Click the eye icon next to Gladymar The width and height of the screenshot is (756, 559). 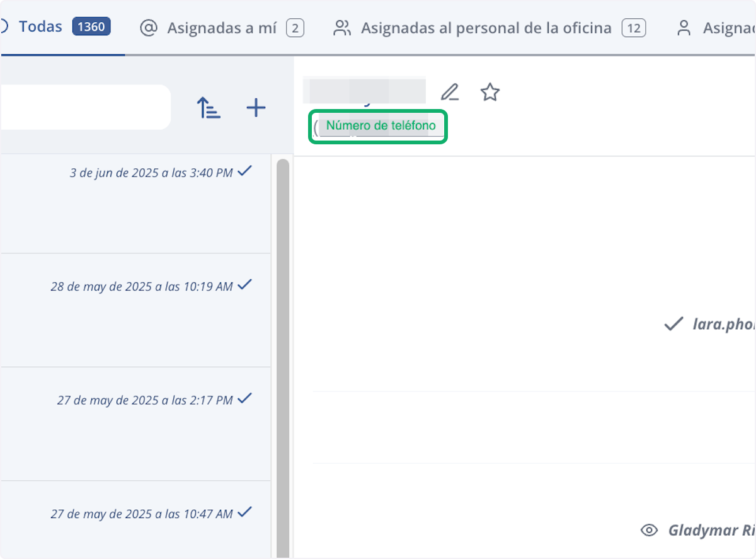tap(649, 530)
